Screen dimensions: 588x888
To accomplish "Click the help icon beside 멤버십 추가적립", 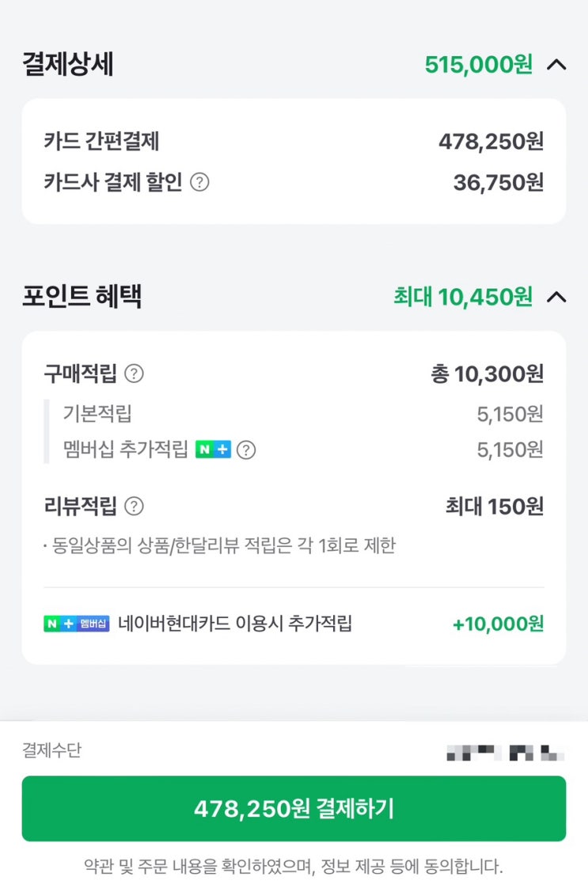I will [x=247, y=450].
